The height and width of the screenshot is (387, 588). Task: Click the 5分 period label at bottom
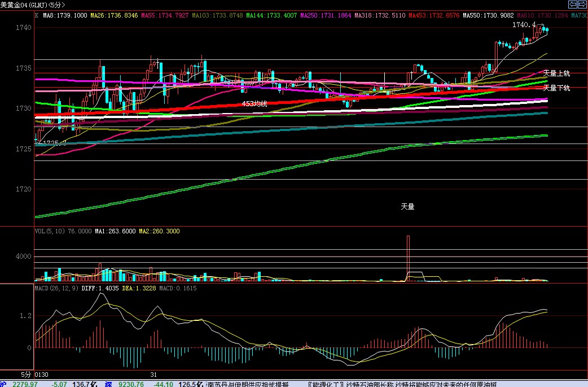tap(27, 375)
